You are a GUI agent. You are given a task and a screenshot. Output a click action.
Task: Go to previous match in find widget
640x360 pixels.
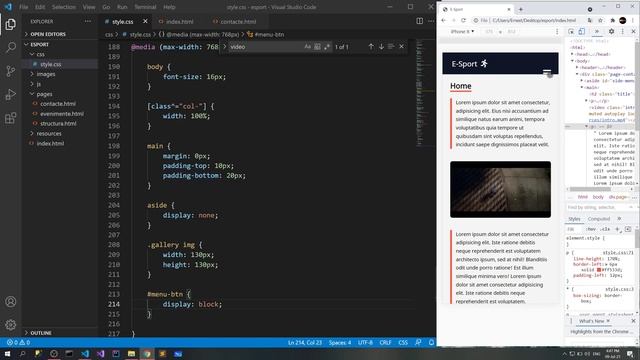(x=371, y=47)
